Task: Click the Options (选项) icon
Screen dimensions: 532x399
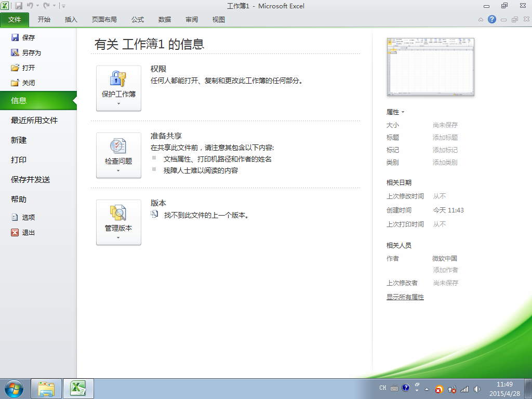Action: point(15,217)
